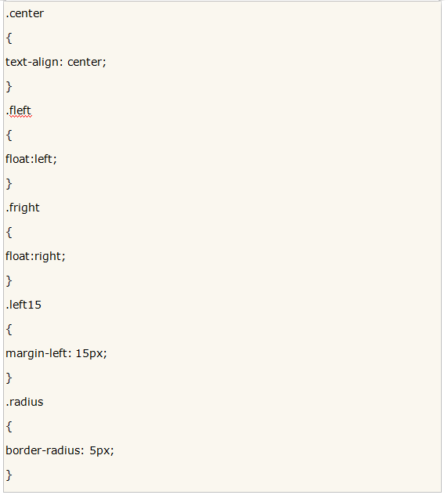Click the .fright selector text
Screen dimensions: 448x495
pyautogui.click(x=23, y=208)
